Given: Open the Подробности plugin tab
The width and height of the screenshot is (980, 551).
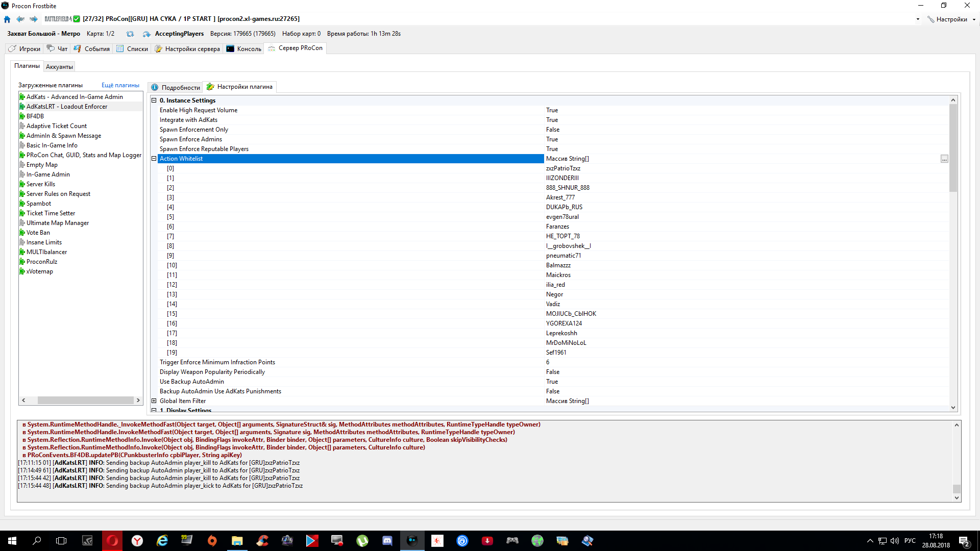Looking at the screenshot, I should 176,88.
